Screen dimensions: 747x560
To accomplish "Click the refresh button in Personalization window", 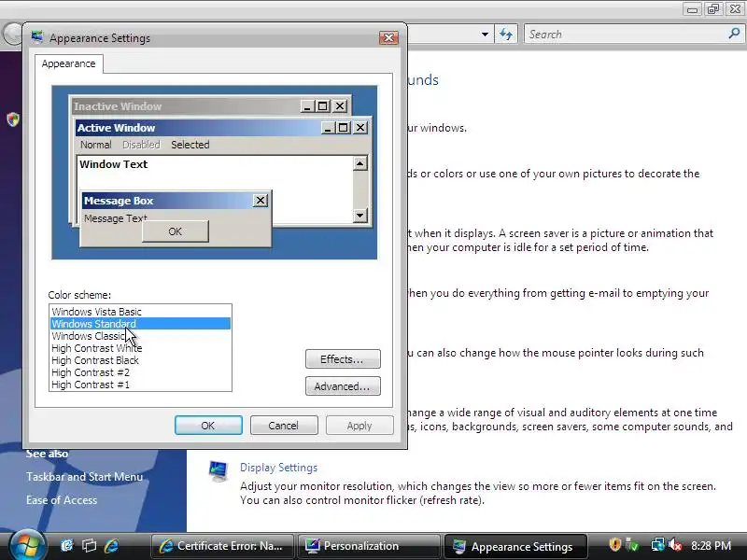I will click(x=506, y=35).
